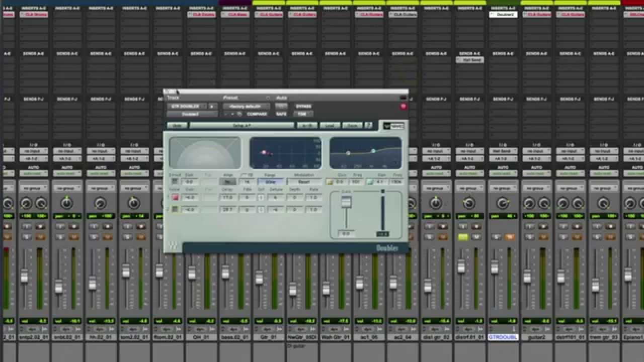Select the high shelf EQ node on graph
Screen dimensions: 644x362
pyautogui.click(x=373, y=150)
